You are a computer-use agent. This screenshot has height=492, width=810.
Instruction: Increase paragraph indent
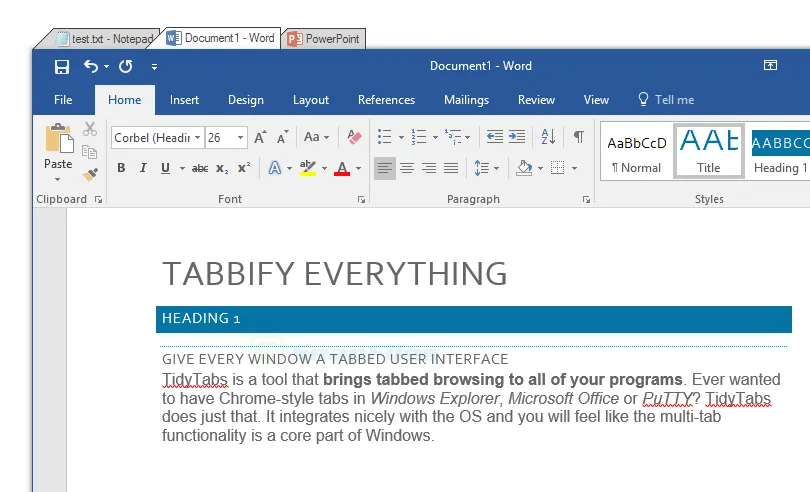coord(517,137)
